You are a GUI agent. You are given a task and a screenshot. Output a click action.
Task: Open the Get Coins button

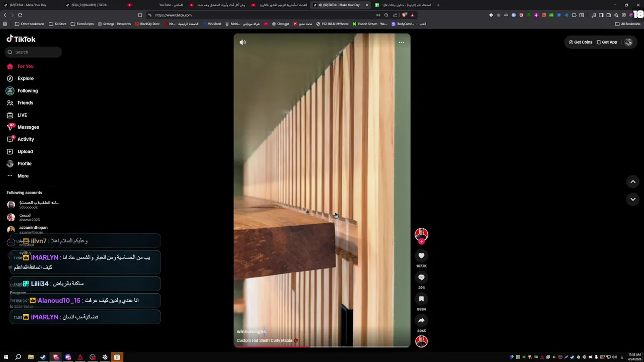[581, 42]
